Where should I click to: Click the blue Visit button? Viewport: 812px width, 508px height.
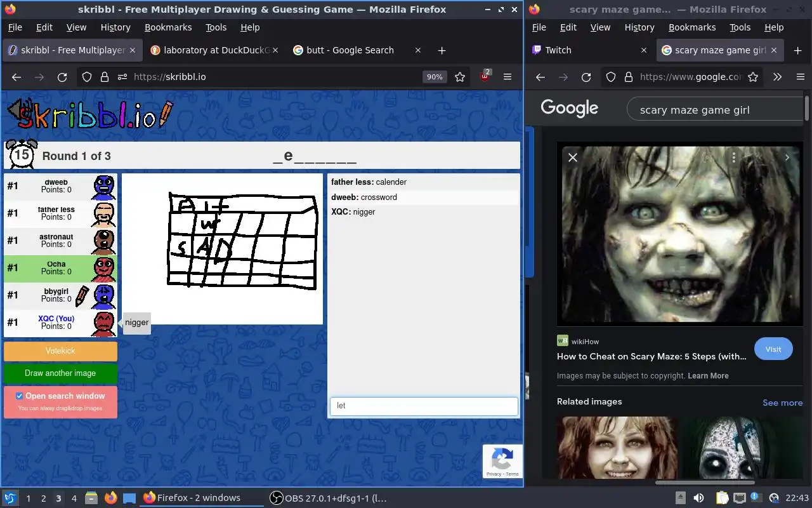click(x=773, y=349)
